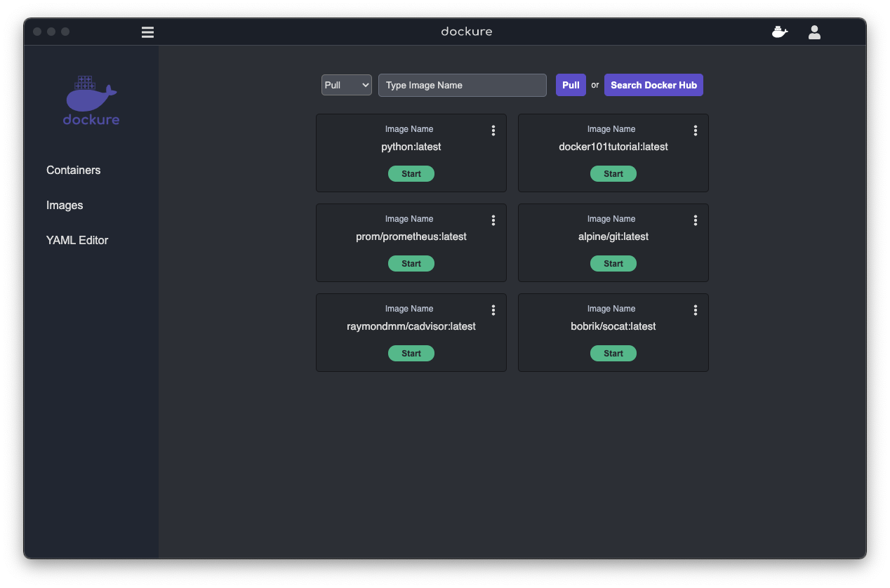The height and width of the screenshot is (588, 890).
Task: Click Search Docker Hub button
Action: (653, 85)
